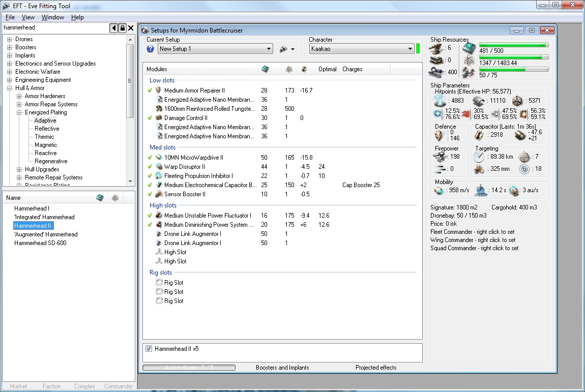Click the first empty High Slot icon
585x392 pixels.
[x=159, y=252]
